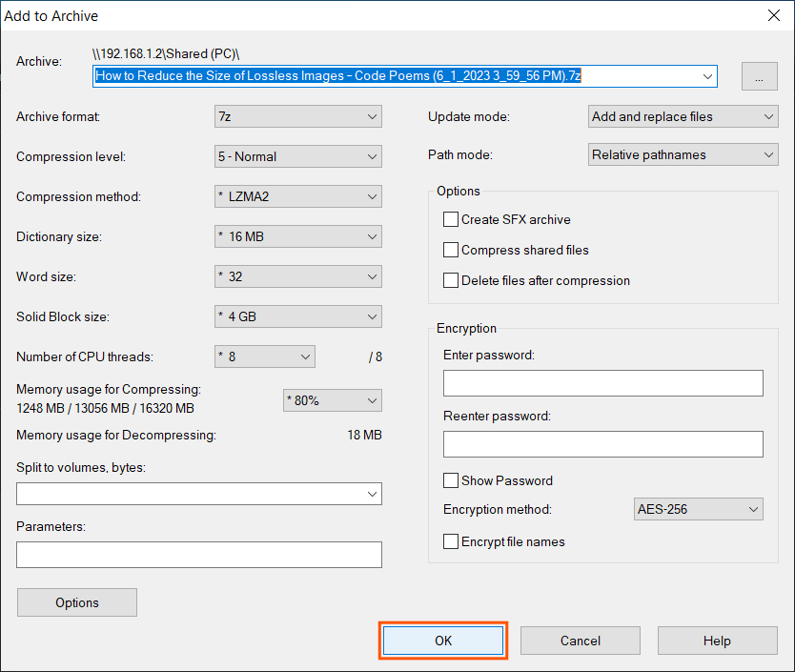Viewport: 795px width, 672px height.
Task: Select the Number of CPU threads dropdown
Action: [x=265, y=356]
